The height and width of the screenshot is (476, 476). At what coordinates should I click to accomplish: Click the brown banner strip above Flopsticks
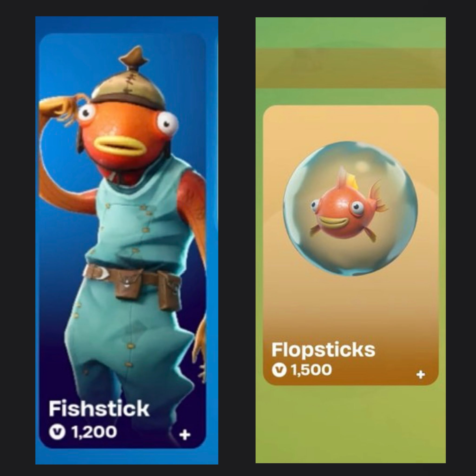350,68
